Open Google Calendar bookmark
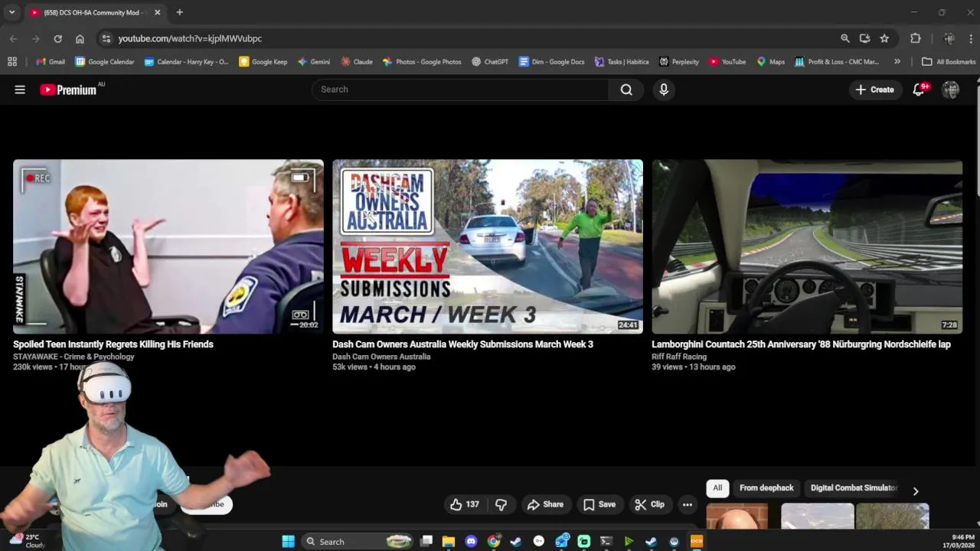This screenshot has width=980, height=551. pos(104,62)
